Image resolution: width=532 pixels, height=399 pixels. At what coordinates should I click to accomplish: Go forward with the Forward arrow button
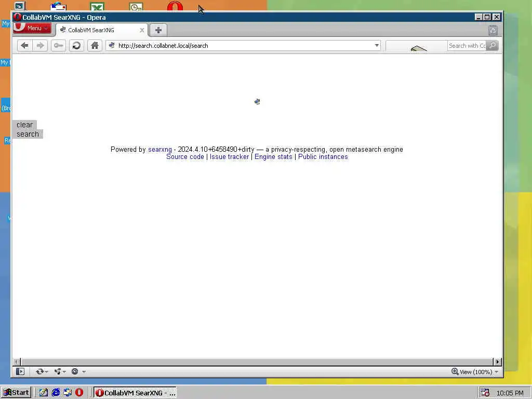pyautogui.click(x=40, y=46)
